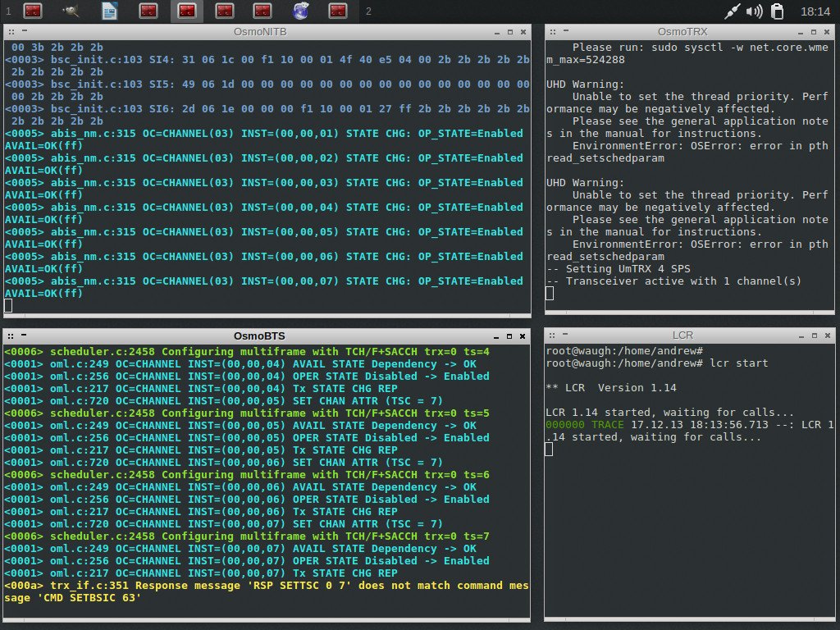
Task: Switch to workspace 1 in the panel
Action: pyautogui.click(x=8, y=11)
